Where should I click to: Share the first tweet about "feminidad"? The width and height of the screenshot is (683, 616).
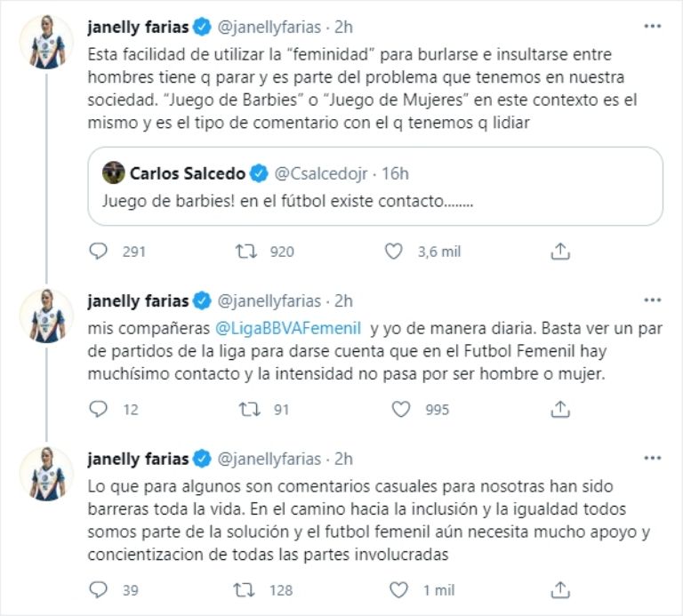[559, 252]
